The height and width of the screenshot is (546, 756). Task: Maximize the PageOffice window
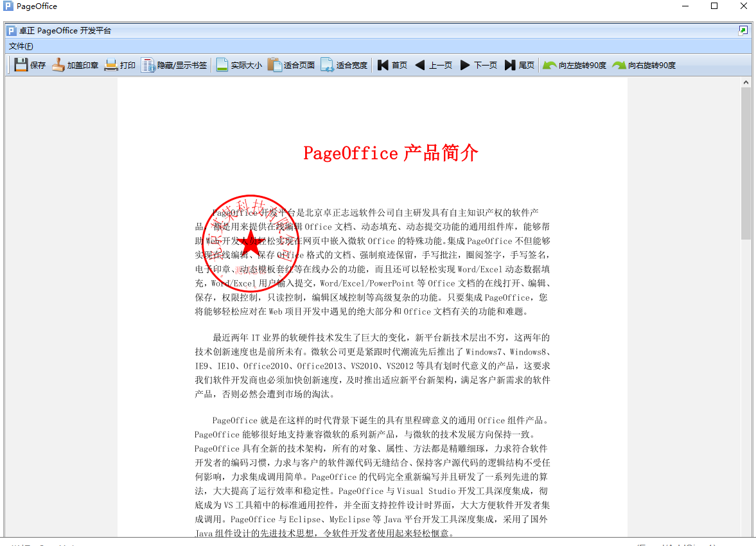tap(714, 6)
